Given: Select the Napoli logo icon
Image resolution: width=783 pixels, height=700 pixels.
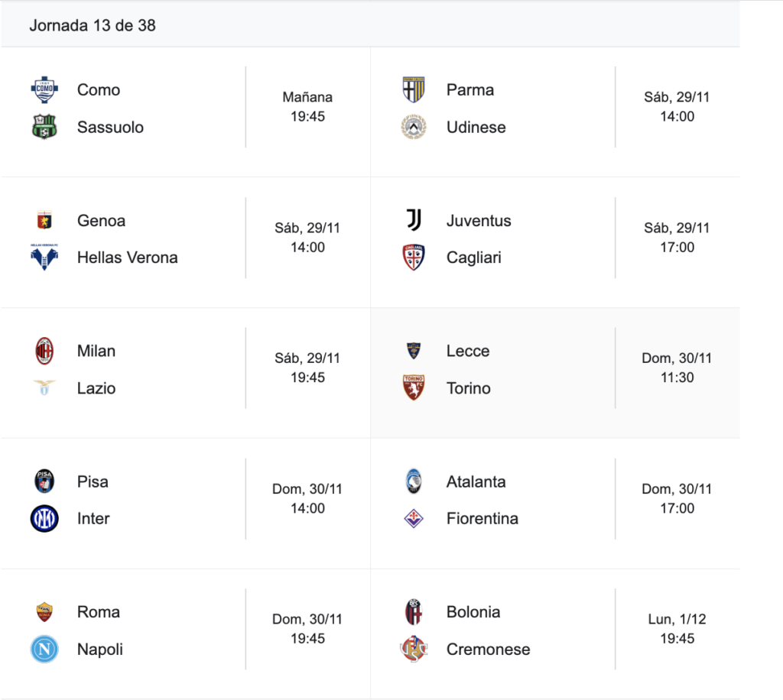Looking at the screenshot, I should point(44,650).
